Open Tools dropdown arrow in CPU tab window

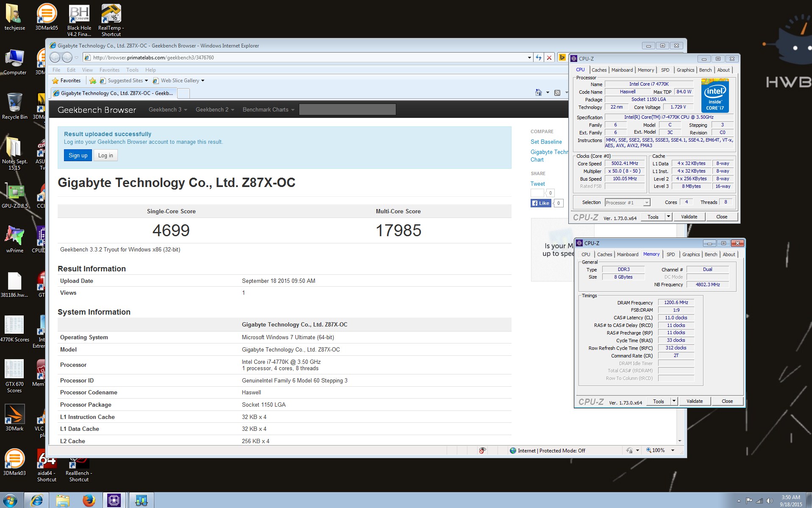[x=668, y=217]
